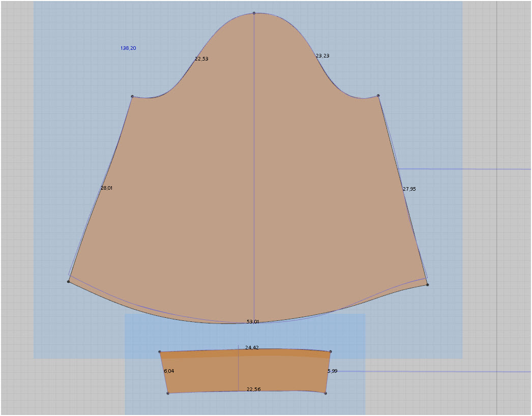
Task: Click the 138,20 measurement label
Action: tap(128, 48)
